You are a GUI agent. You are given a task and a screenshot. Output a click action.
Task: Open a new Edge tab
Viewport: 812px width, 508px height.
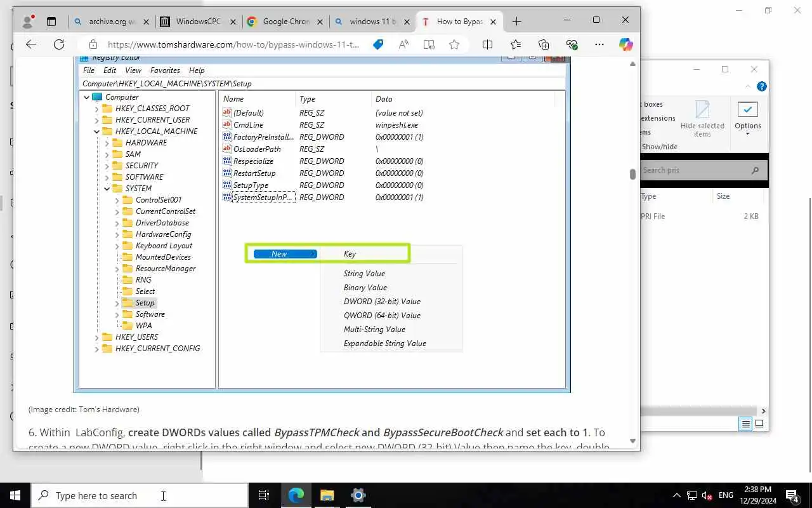pyautogui.click(x=516, y=21)
